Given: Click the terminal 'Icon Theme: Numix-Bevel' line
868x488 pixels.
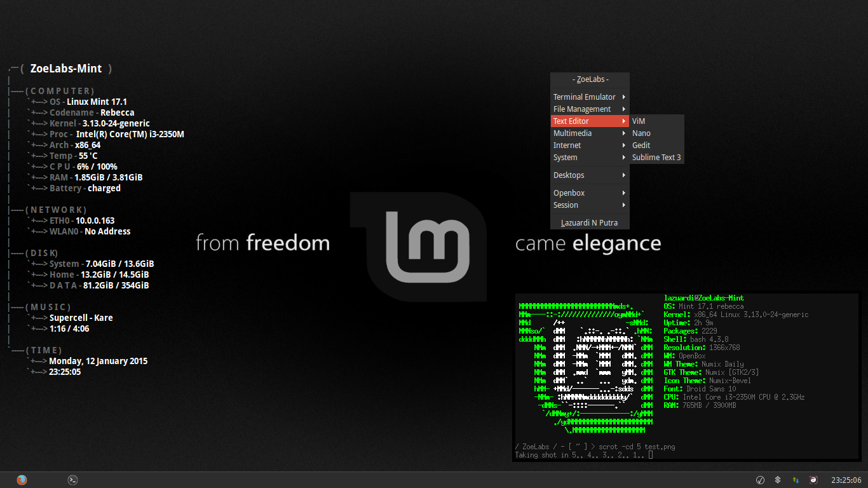Looking at the screenshot, I should (707, 381).
